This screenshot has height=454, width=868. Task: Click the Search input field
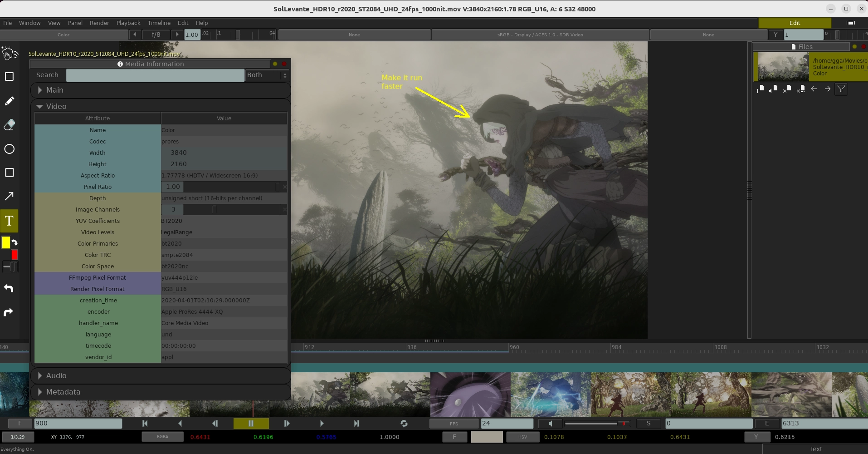click(155, 75)
